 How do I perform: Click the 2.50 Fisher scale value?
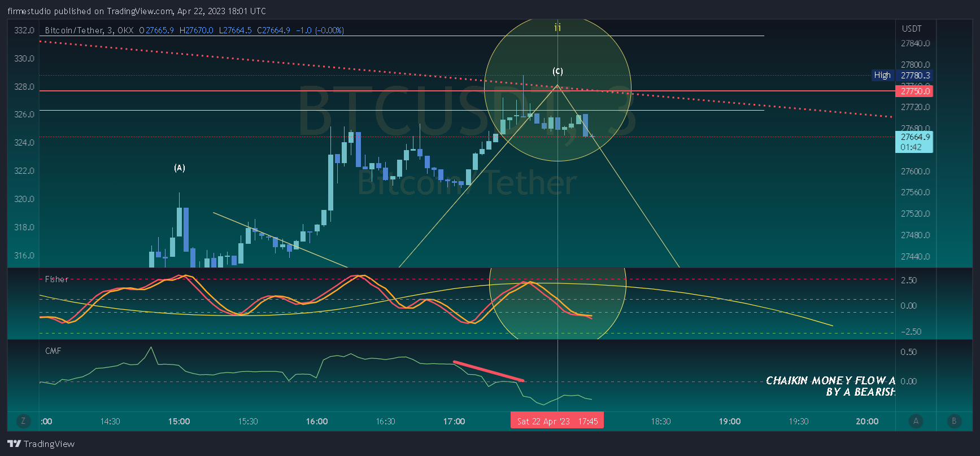(909, 280)
